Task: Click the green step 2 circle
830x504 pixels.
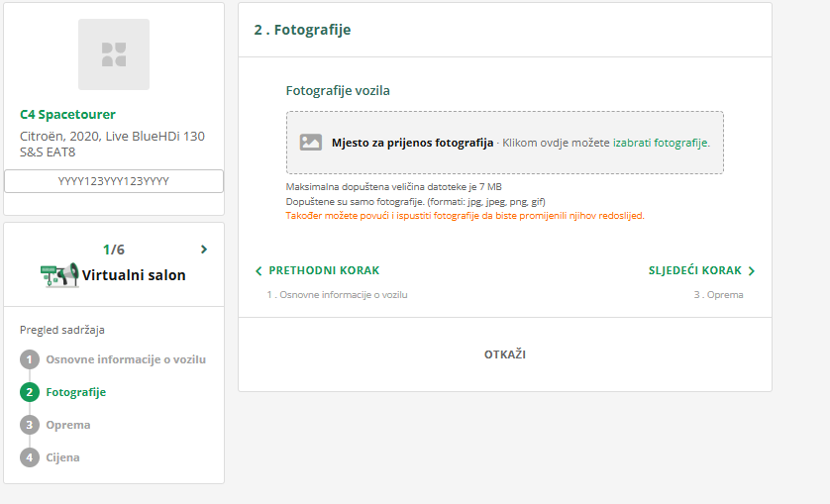Action: (x=30, y=392)
